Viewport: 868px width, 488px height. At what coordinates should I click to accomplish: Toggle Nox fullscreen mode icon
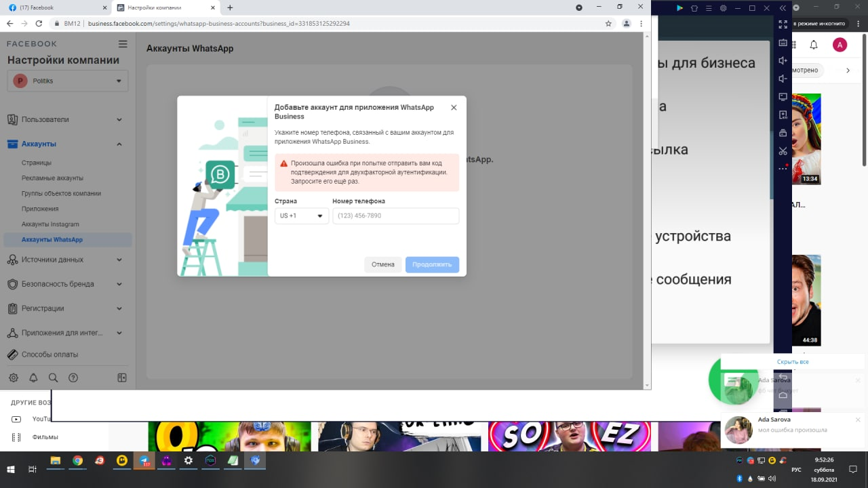783,24
